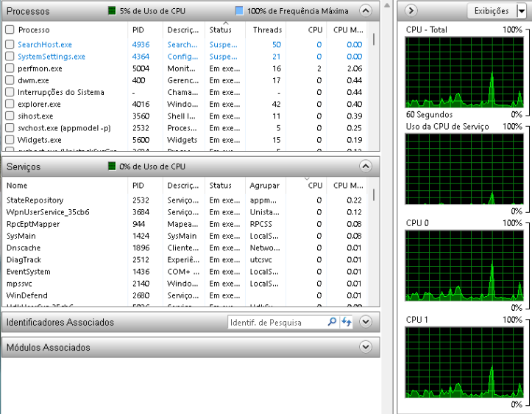Click the Exibições button
532x414 pixels.
[x=491, y=10]
